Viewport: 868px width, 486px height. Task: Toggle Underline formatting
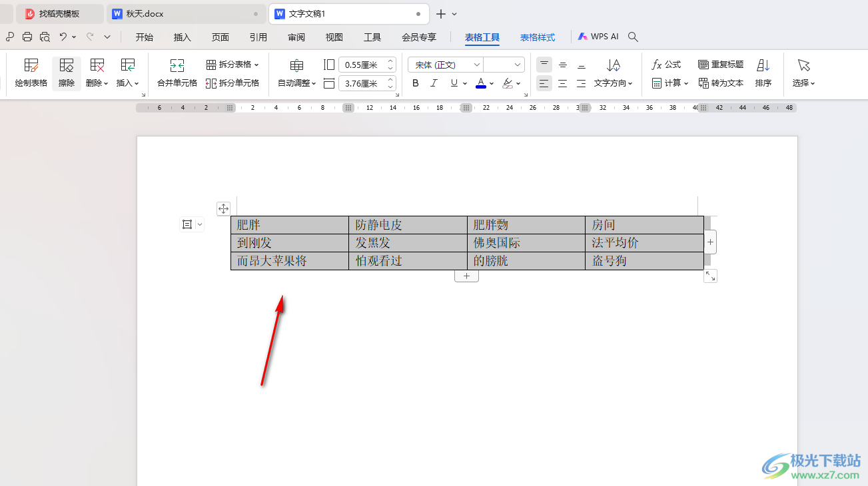click(x=454, y=83)
